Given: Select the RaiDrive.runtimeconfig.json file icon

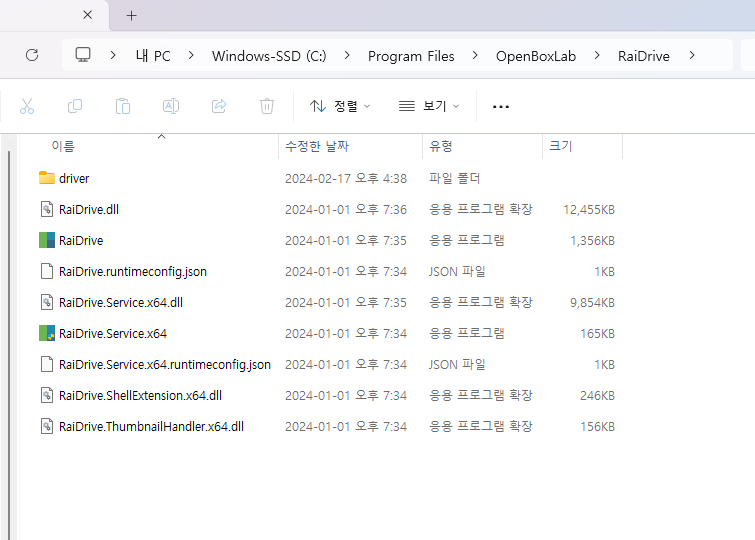Looking at the screenshot, I should [x=47, y=271].
